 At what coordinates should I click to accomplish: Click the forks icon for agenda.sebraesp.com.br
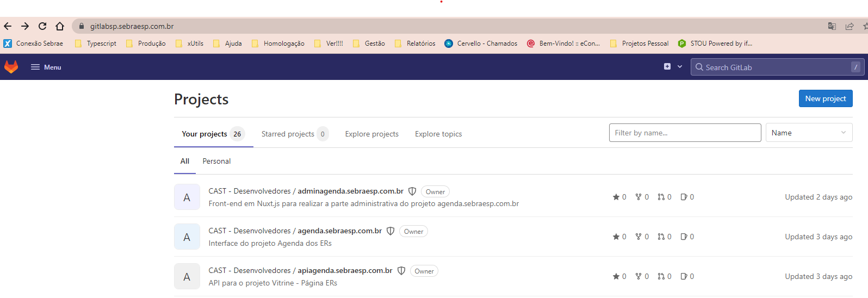[x=639, y=237]
